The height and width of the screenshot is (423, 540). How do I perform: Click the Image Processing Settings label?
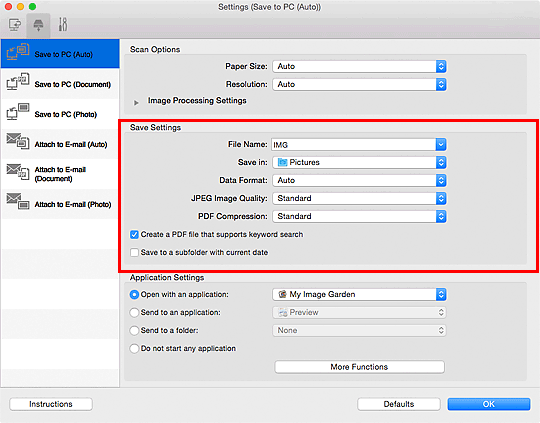tap(197, 101)
